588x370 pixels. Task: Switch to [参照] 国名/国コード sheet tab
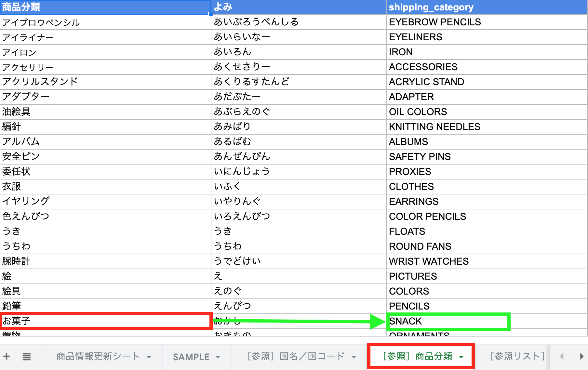[295, 356]
